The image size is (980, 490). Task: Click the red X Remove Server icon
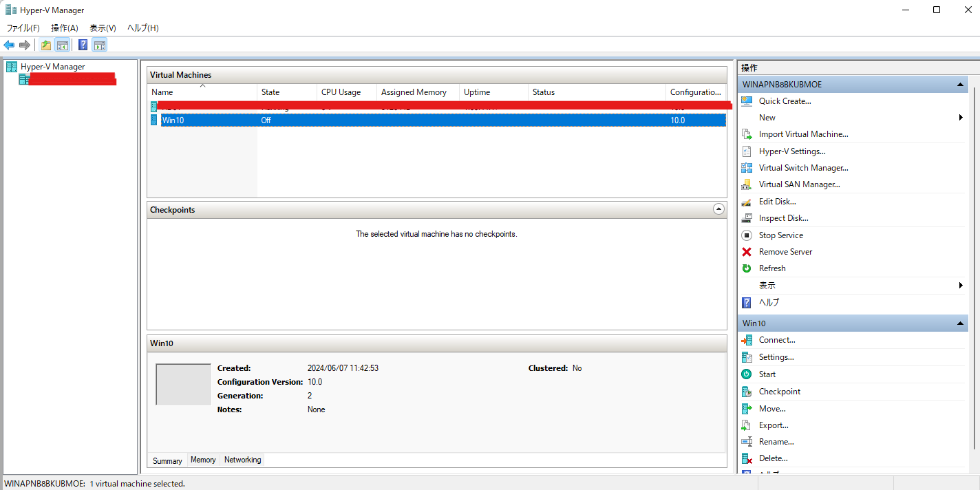(x=747, y=252)
